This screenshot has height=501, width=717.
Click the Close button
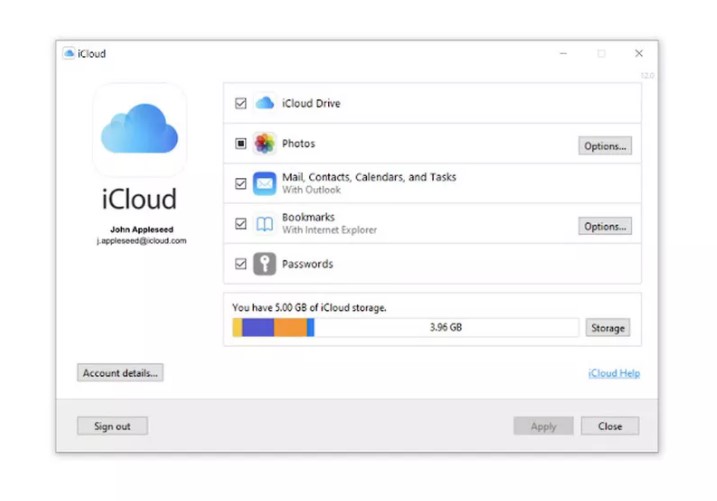coord(610,426)
